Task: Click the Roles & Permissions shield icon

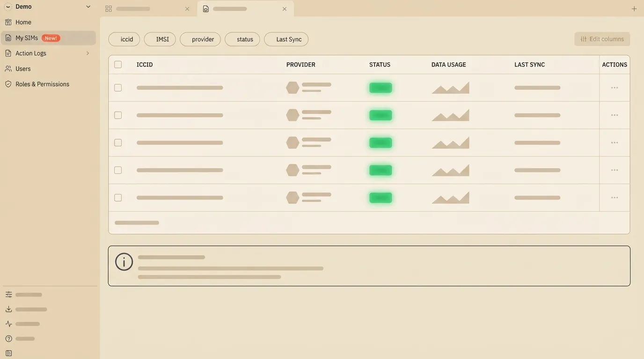Action: [x=8, y=84]
